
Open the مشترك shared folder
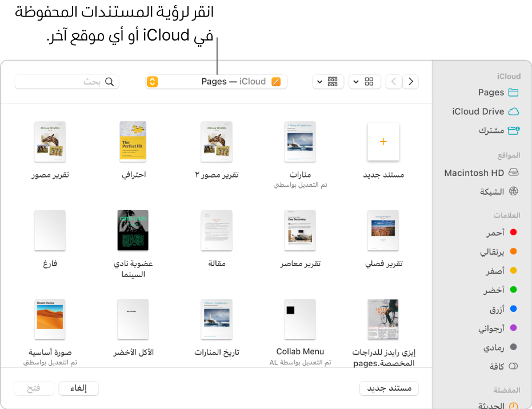click(499, 130)
